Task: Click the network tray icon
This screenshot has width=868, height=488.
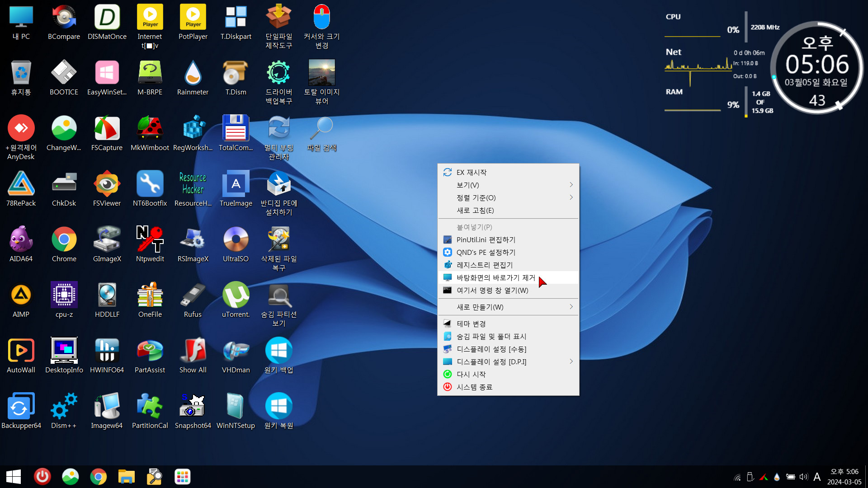Action: pos(737,477)
